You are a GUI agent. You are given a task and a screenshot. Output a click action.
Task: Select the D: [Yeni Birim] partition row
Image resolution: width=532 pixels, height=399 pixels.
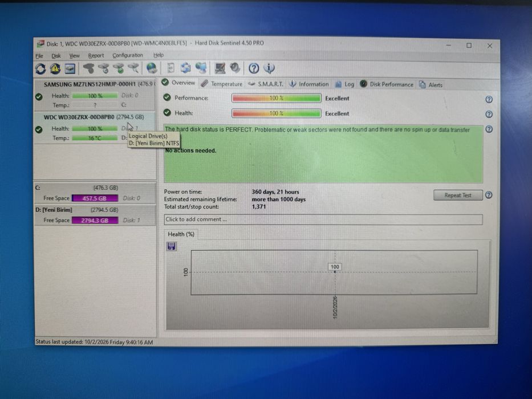coord(95,215)
